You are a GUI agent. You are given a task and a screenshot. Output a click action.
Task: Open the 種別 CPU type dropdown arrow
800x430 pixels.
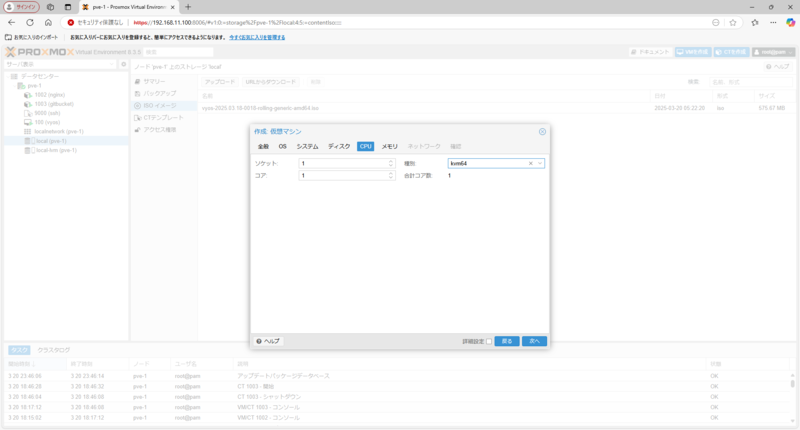click(540, 163)
